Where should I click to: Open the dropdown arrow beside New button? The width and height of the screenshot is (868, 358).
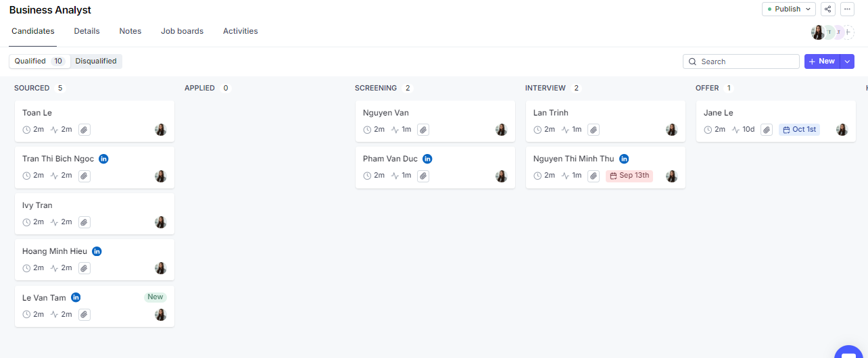click(848, 61)
